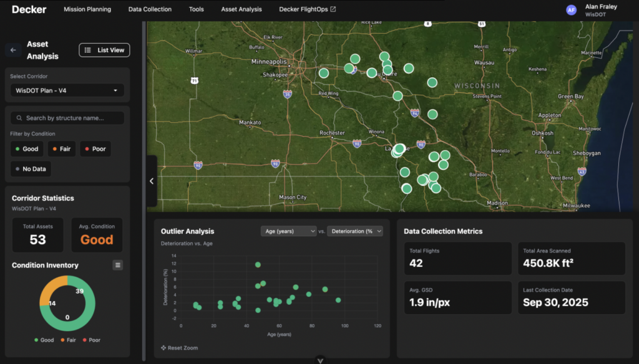The width and height of the screenshot is (639, 364).
Task: Toggle the Poor condition filter
Action: coord(95,149)
